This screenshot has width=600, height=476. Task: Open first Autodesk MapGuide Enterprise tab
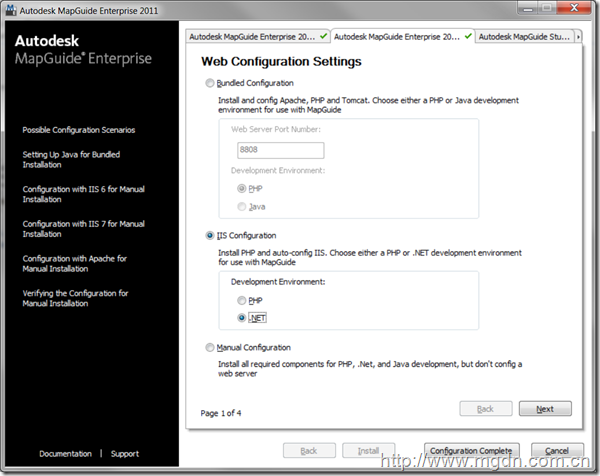[x=258, y=37]
